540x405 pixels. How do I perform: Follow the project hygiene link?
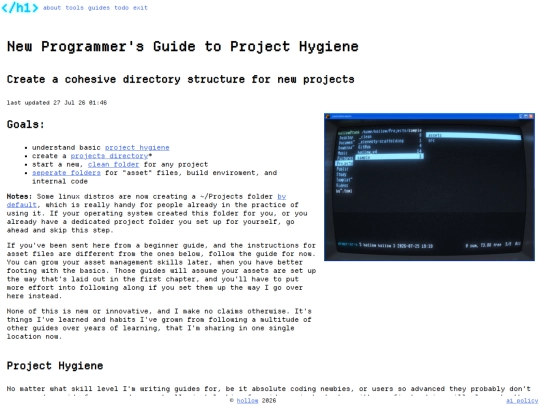(137, 147)
